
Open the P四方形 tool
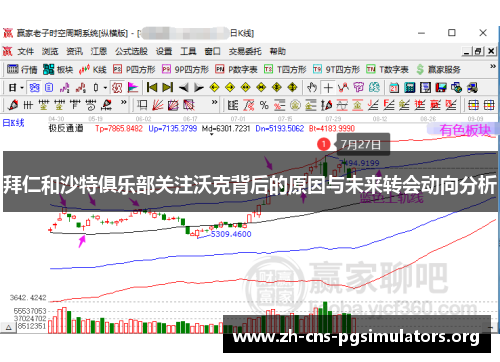click(x=134, y=69)
